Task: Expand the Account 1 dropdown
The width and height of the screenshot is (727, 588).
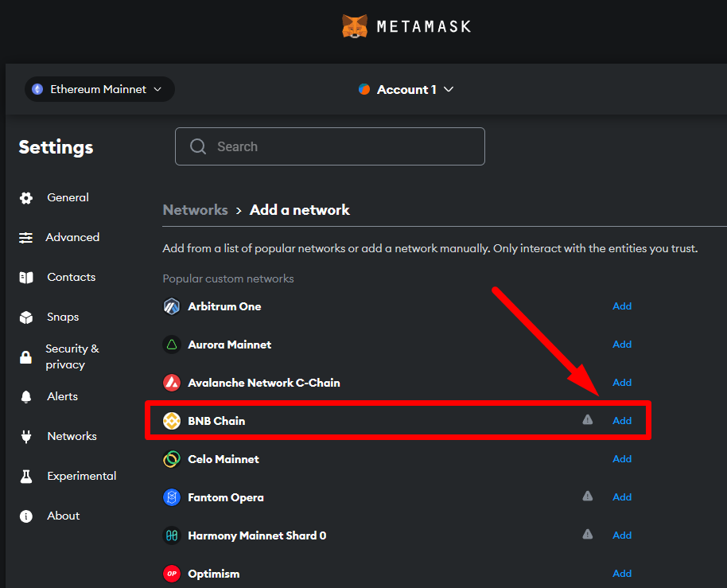Action: (448, 89)
